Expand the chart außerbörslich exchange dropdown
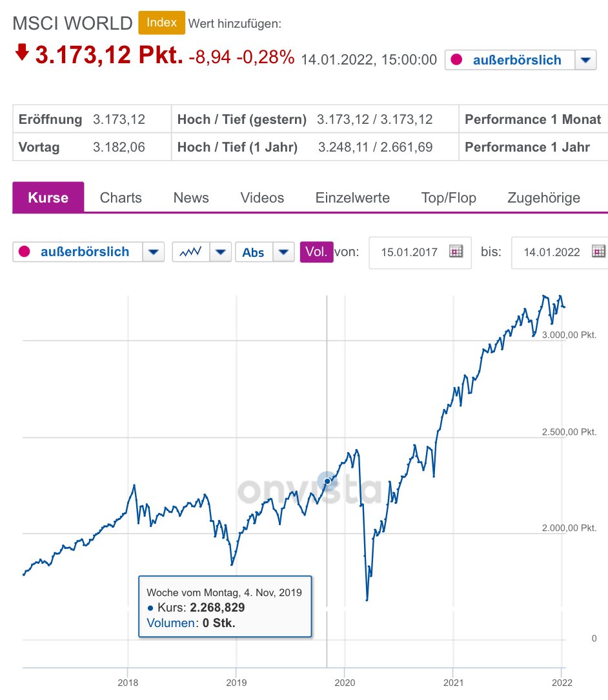The image size is (608, 700). (x=153, y=252)
